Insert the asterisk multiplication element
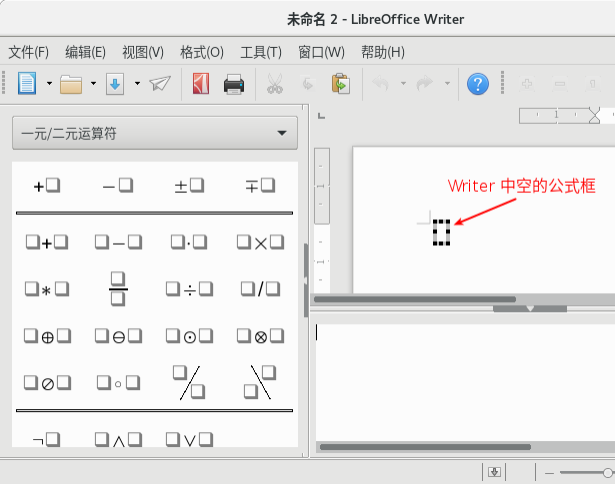615x484 pixels. pyautogui.click(x=47, y=289)
